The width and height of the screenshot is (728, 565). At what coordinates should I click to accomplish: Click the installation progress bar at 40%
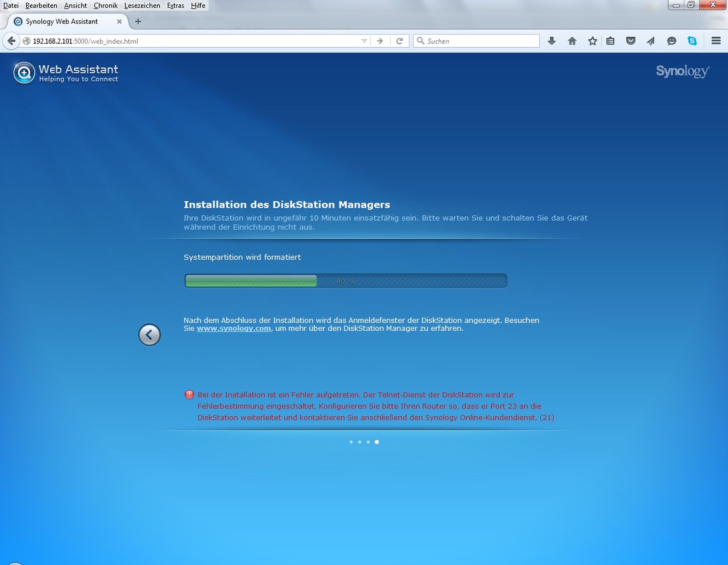[345, 281]
